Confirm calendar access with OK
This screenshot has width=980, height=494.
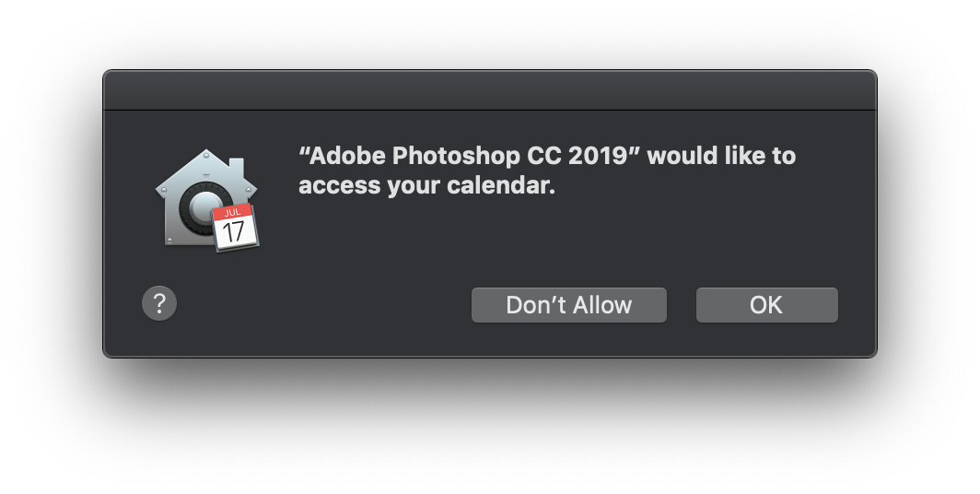point(767,305)
